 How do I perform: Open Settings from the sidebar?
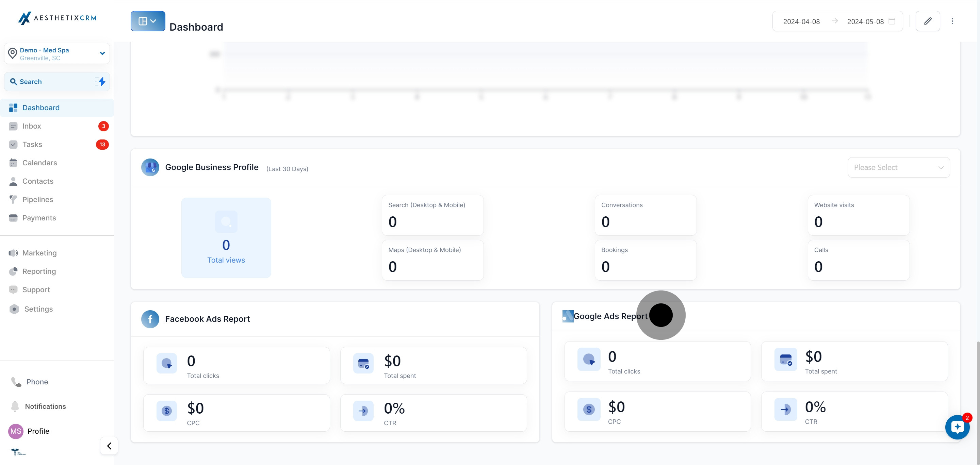pos(38,309)
